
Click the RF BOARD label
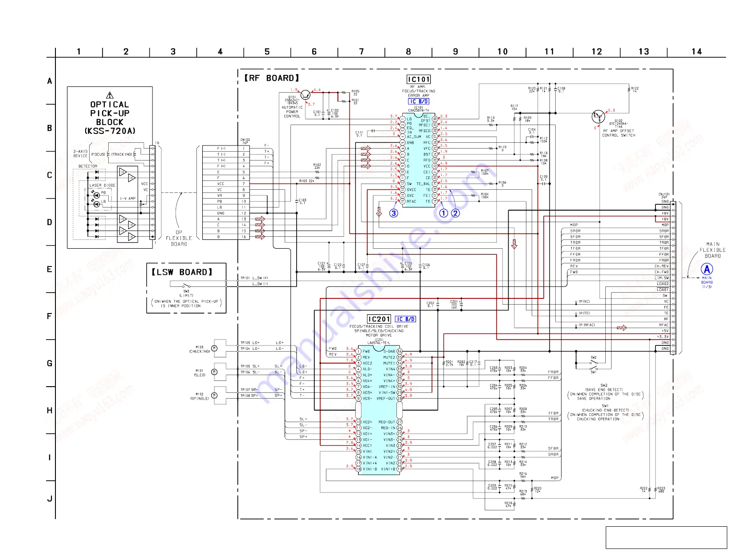tap(271, 78)
